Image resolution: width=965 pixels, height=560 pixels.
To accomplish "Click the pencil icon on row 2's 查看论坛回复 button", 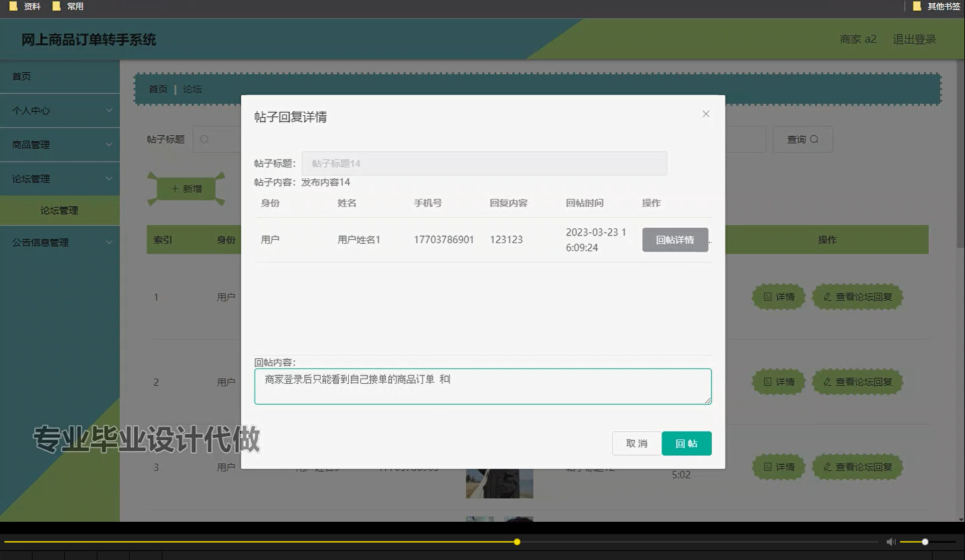I will pyautogui.click(x=826, y=382).
